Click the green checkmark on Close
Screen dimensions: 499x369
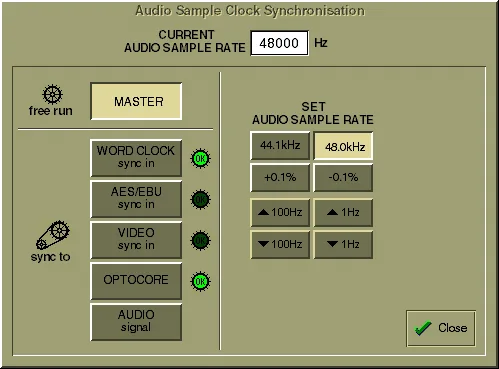click(x=423, y=328)
